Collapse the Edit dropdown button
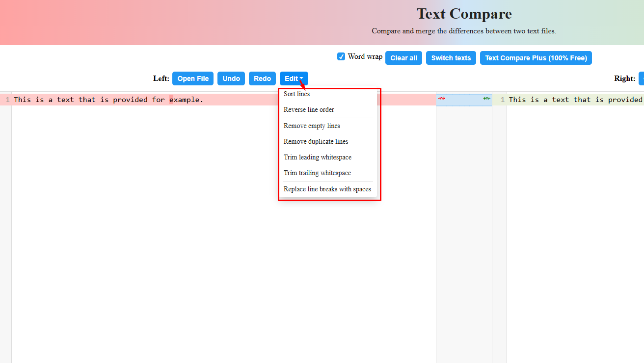644x363 pixels. click(x=294, y=78)
